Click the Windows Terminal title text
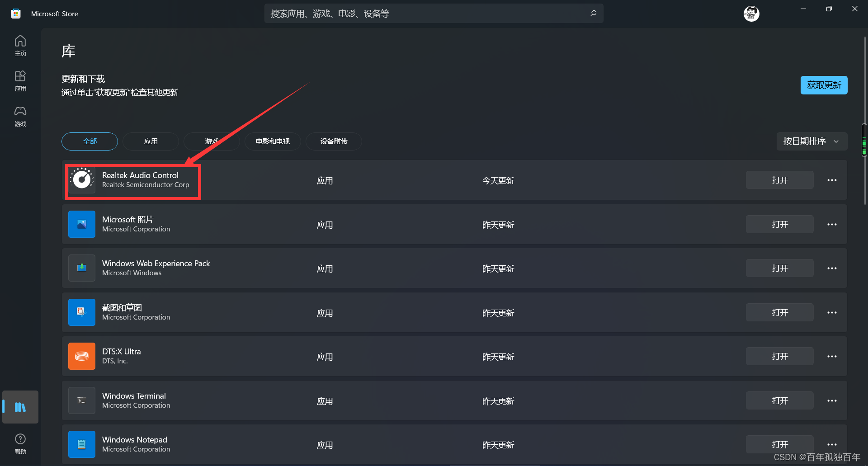Screen dimensions: 868x466 coord(134,395)
